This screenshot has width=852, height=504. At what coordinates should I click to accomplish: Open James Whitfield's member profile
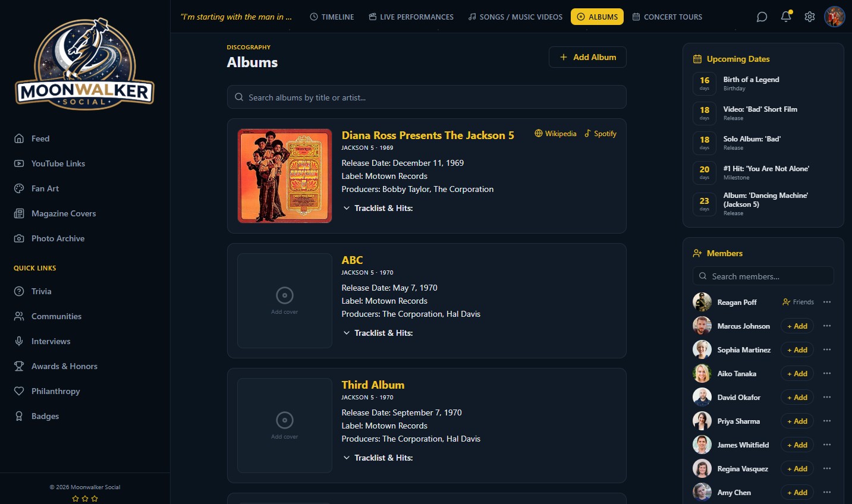[743, 445]
